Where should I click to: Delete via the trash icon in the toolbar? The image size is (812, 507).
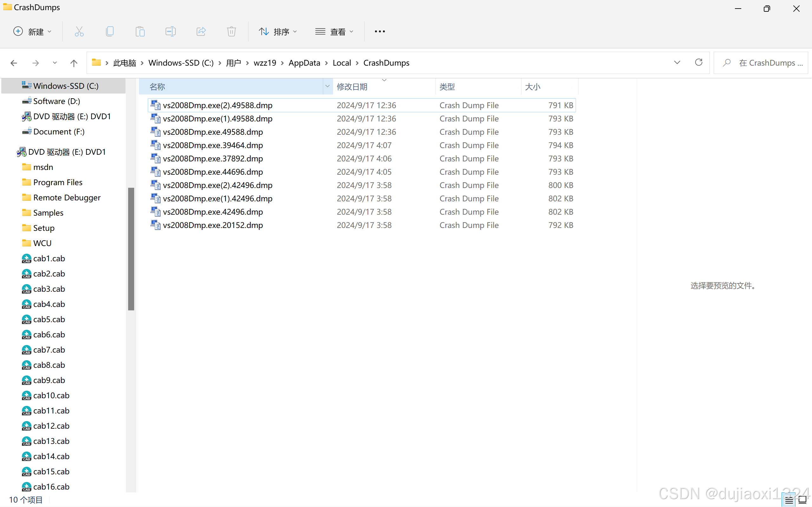click(x=231, y=31)
